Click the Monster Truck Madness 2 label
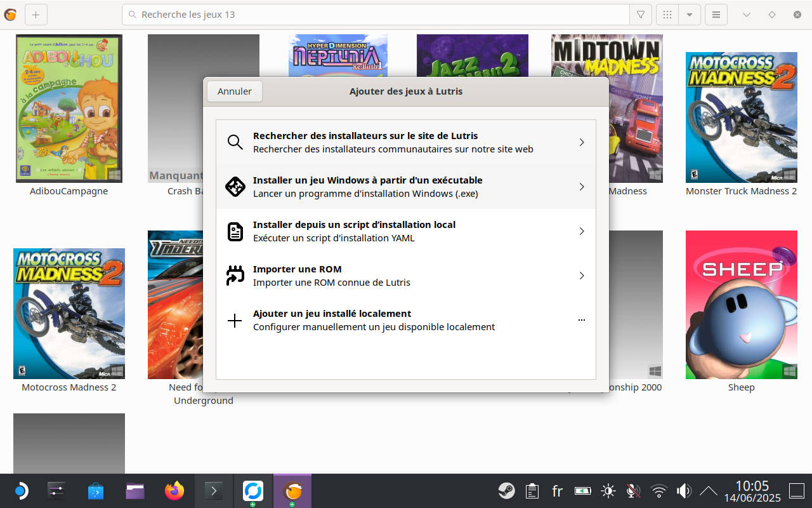Screen dimensions: 812x508 click(x=742, y=191)
